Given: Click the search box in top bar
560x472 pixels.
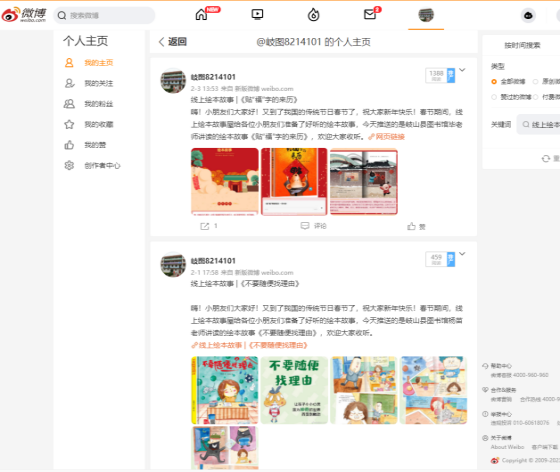Looking at the screenshot, I should [x=104, y=15].
